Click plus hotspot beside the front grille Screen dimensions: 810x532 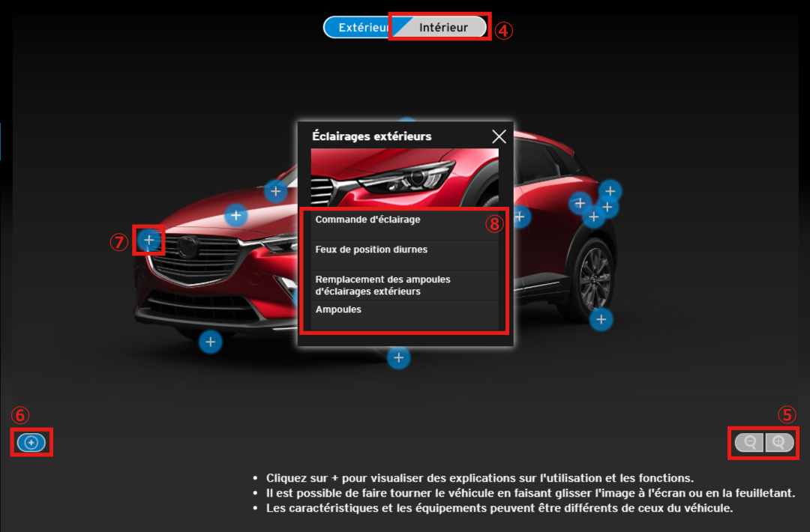(149, 241)
